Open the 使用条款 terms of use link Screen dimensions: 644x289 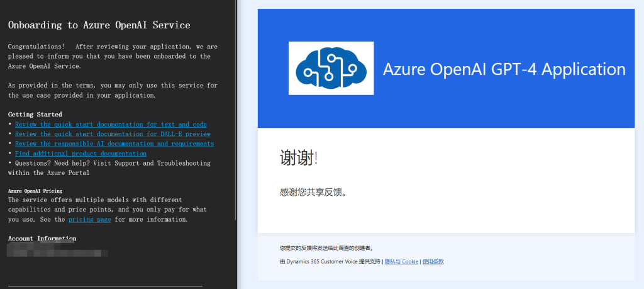(x=433, y=261)
